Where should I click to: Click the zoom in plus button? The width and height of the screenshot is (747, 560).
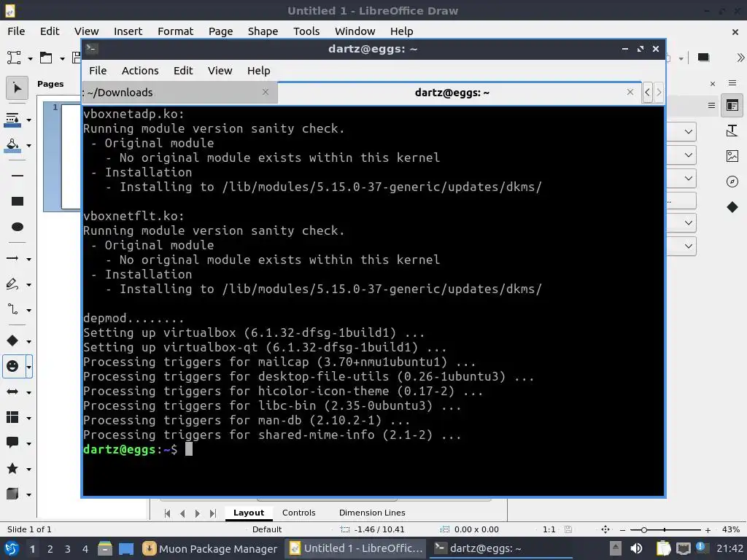pyautogui.click(x=708, y=529)
